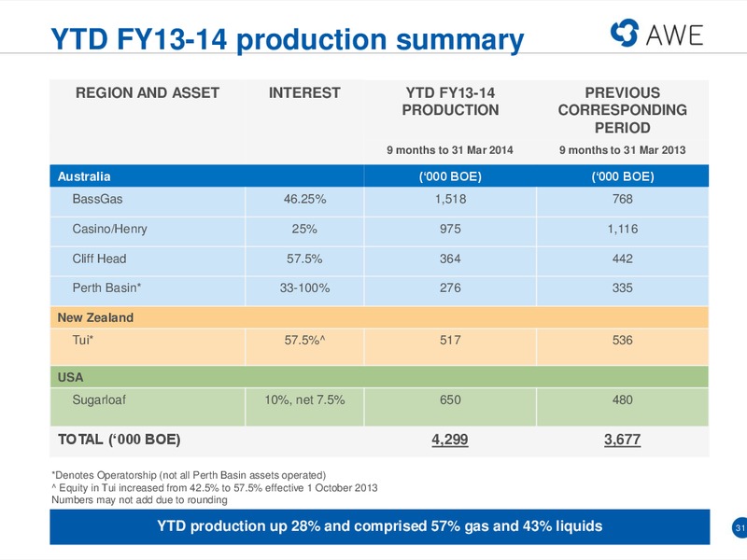This screenshot has width=747, height=560.
Task: Click Casino/Henry previous value 1,116
Action: click(622, 229)
